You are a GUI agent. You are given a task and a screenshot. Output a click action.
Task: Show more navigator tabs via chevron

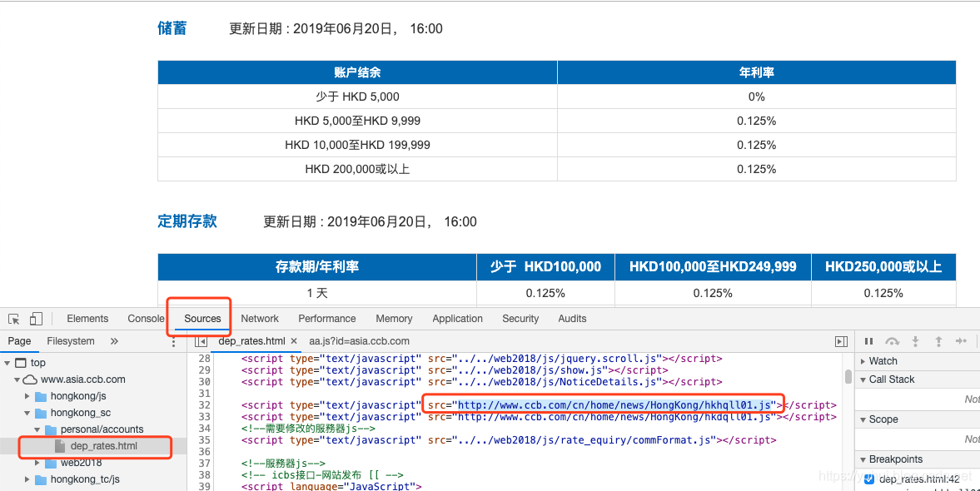point(114,341)
